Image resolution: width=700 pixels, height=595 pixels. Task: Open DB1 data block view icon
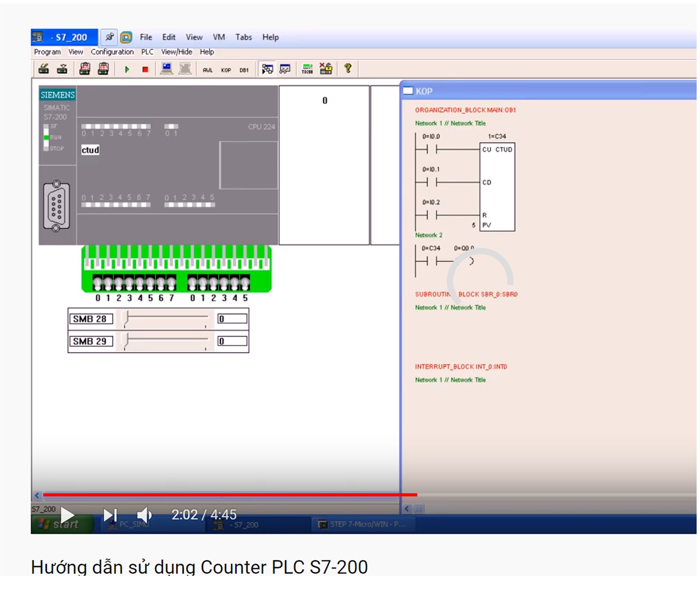click(244, 70)
